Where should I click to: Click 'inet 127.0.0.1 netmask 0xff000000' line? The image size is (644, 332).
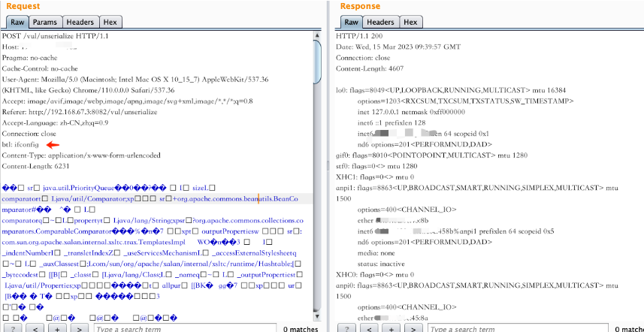coord(411,112)
